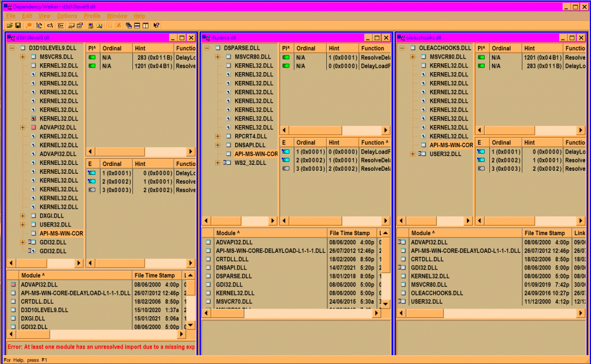The image size is (591, 364).
Task: Click the Open file toolbar icon
Action: (9, 26)
